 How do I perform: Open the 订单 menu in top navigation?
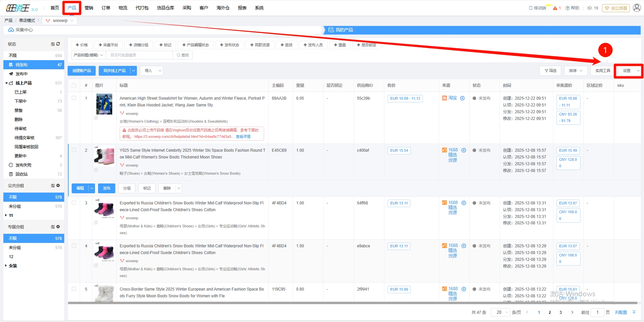coord(106,8)
